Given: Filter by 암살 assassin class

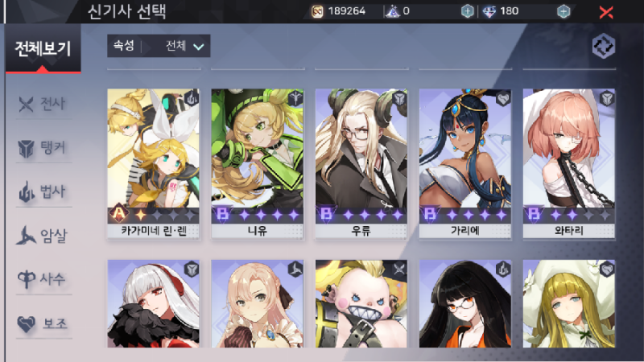Looking at the screenshot, I should click(43, 236).
